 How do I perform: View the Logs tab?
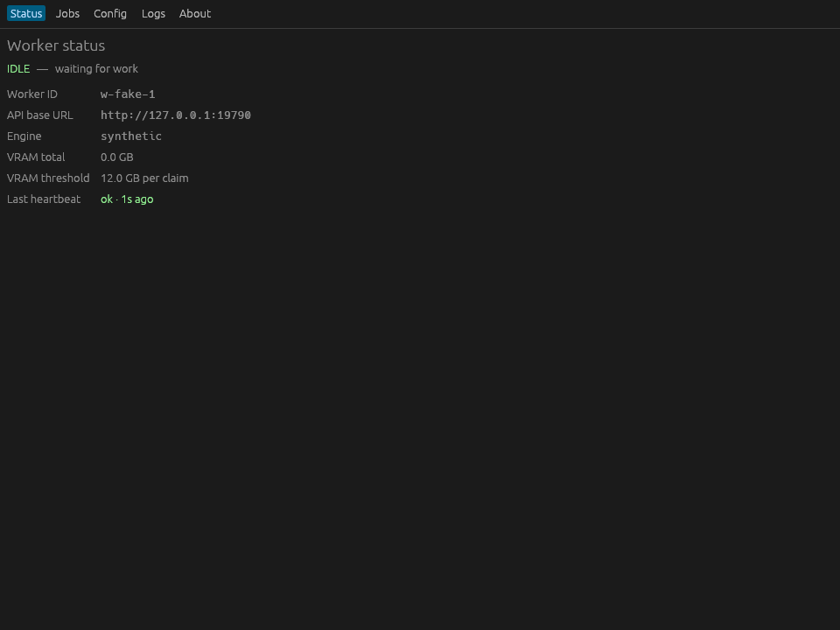point(153,13)
